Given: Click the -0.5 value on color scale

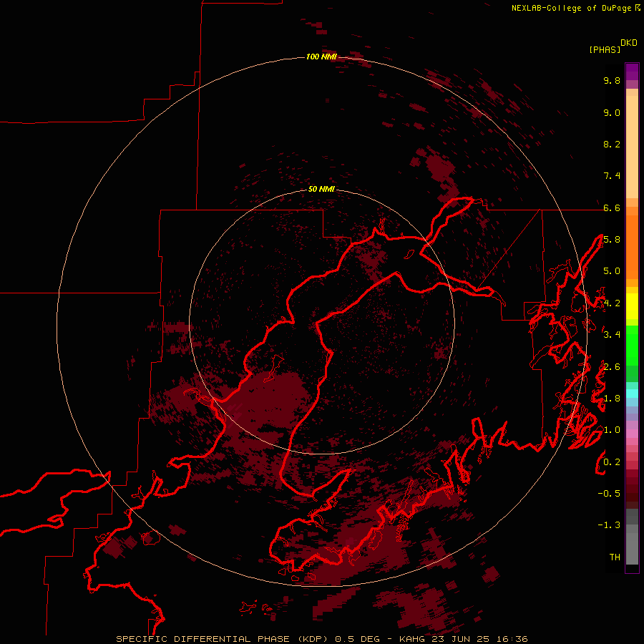Looking at the screenshot, I should point(609,494).
